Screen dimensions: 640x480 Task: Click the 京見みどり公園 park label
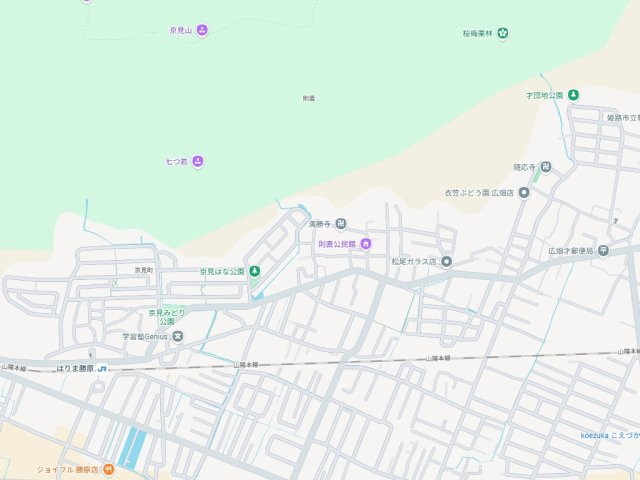(167, 317)
